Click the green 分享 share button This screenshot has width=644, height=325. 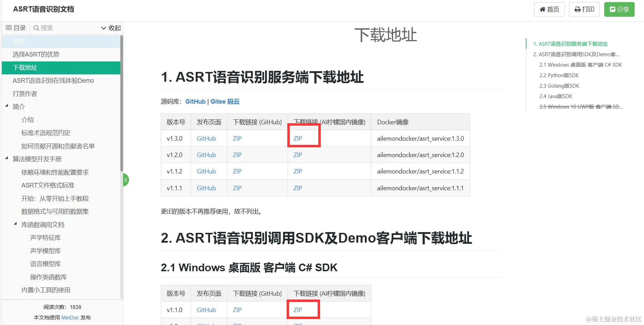pos(619,9)
